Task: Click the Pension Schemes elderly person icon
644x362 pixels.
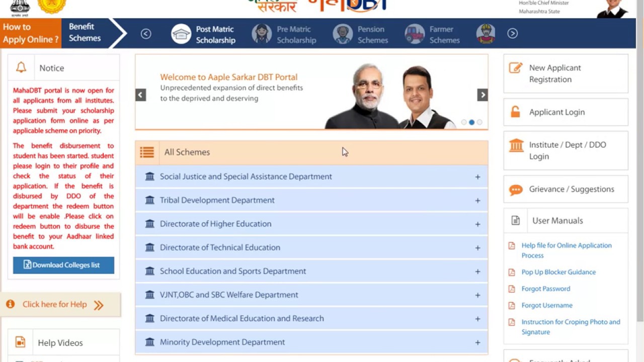Action: [343, 34]
